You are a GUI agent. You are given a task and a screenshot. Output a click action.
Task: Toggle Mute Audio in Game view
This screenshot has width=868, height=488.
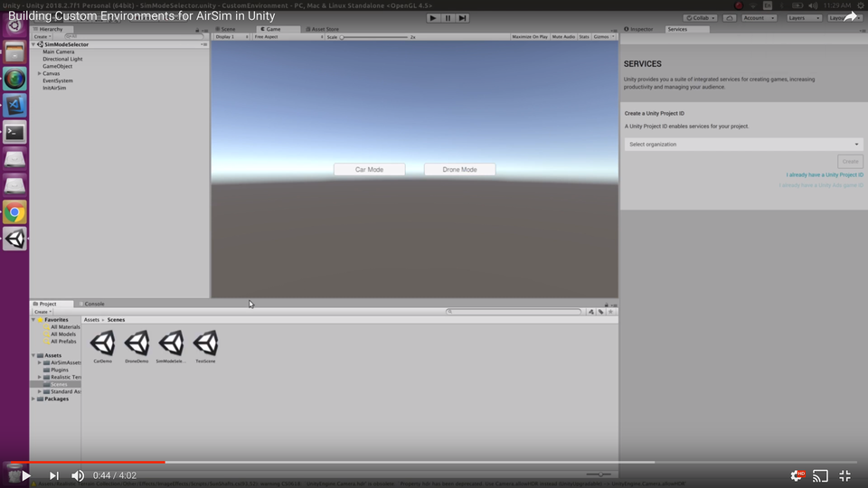562,37
